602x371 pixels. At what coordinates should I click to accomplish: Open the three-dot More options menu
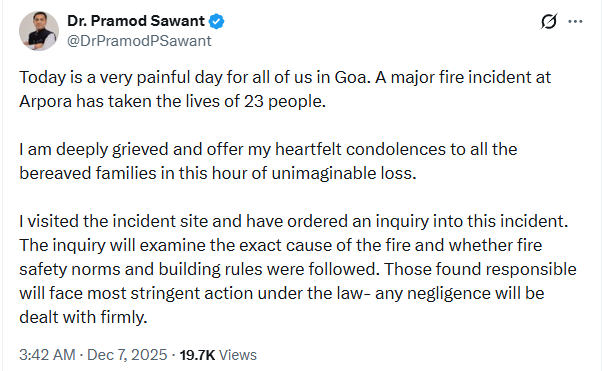point(575,22)
